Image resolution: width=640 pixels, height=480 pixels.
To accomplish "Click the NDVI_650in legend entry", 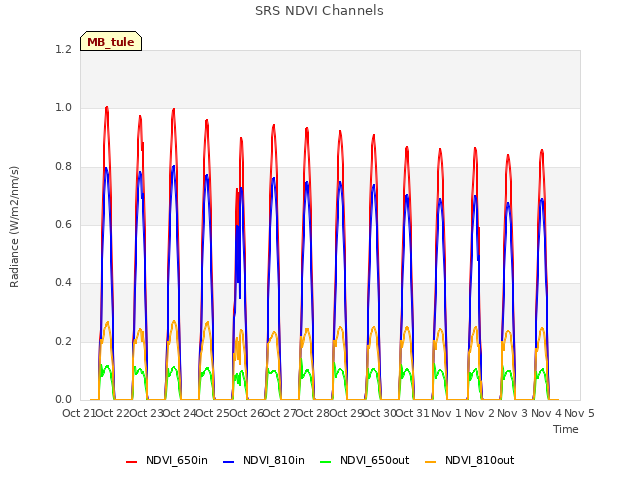I will (x=167, y=460).
